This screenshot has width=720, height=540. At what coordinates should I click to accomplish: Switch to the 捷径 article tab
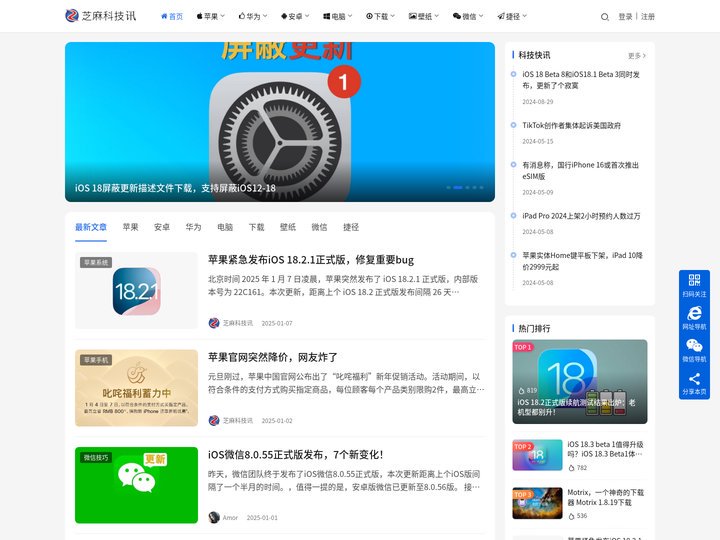[x=351, y=227]
